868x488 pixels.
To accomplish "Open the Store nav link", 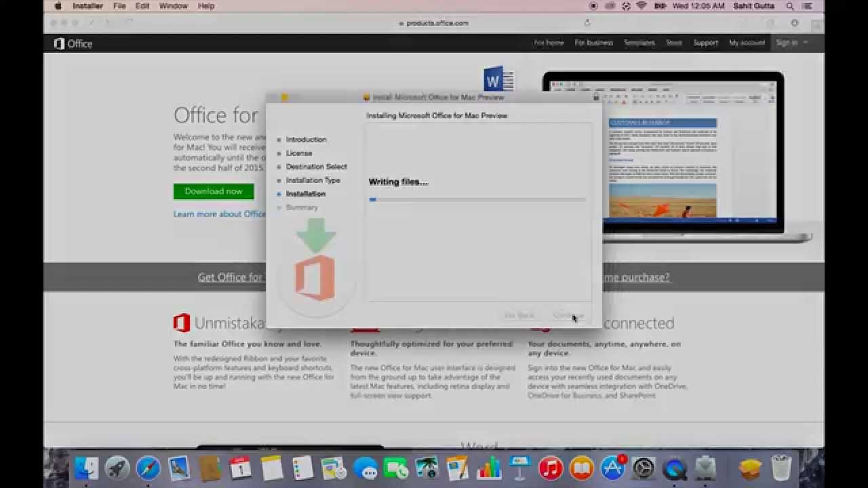I will pyautogui.click(x=674, y=43).
